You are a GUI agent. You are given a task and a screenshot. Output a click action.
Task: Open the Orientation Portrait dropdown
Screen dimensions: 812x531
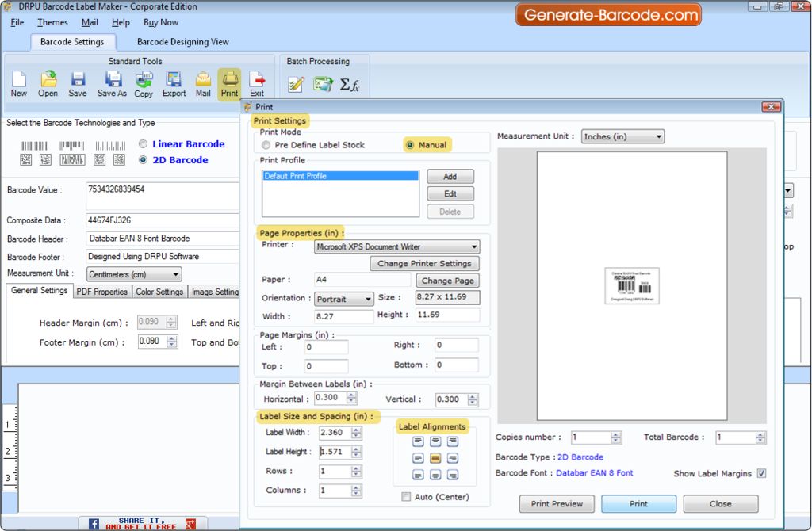click(344, 299)
